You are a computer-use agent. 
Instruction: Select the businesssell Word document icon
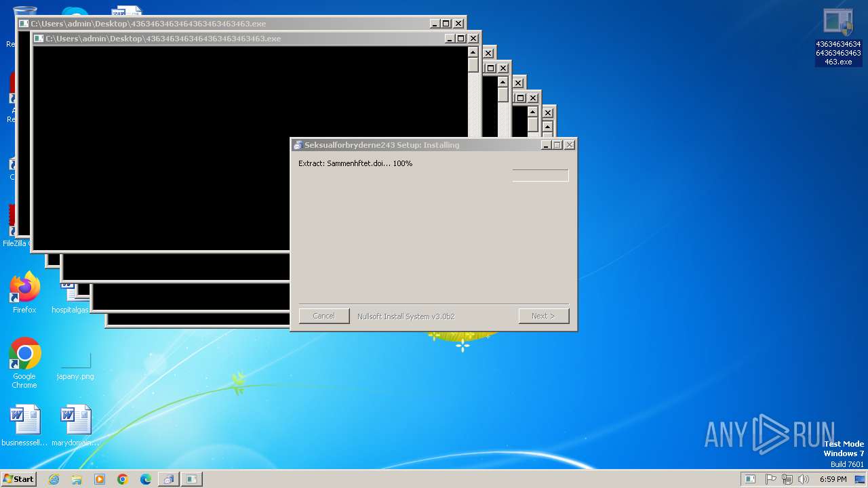click(x=24, y=426)
